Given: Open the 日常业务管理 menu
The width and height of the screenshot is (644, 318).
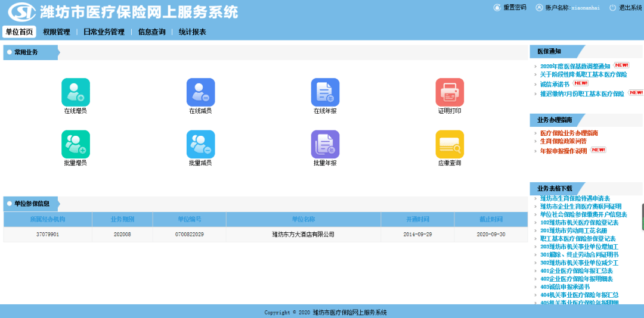Looking at the screenshot, I should (x=104, y=32).
